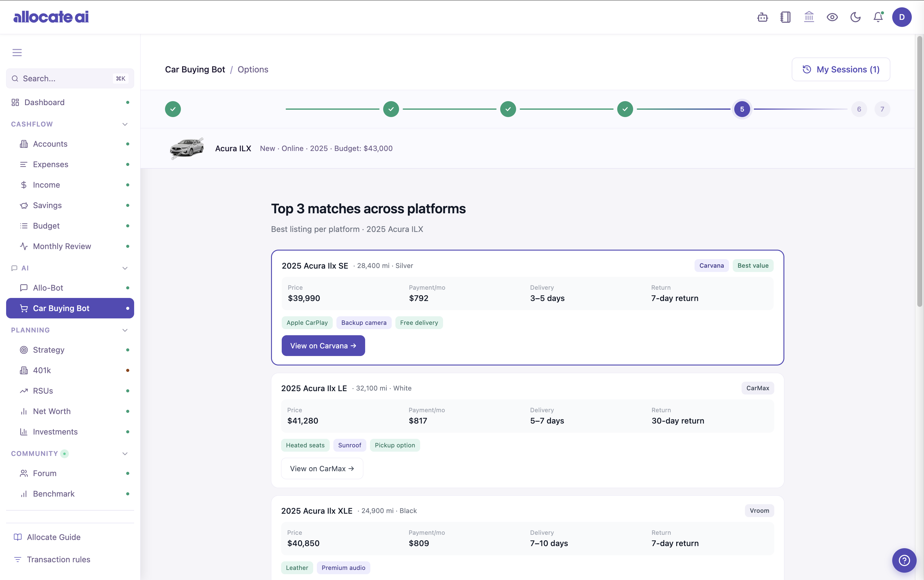Open notifications bell icon
Image resolution: width=924 pixels, height=580 pixels.
point(878,17)
